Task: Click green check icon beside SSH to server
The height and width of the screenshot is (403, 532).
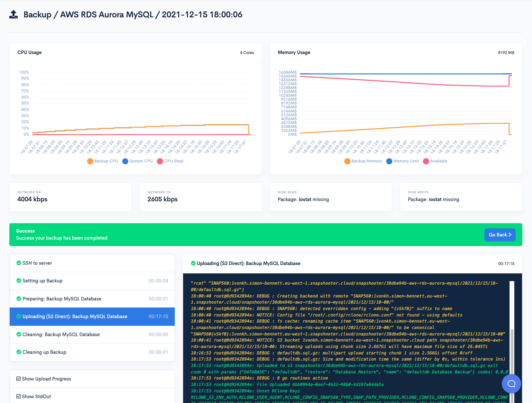Action: 19,263
